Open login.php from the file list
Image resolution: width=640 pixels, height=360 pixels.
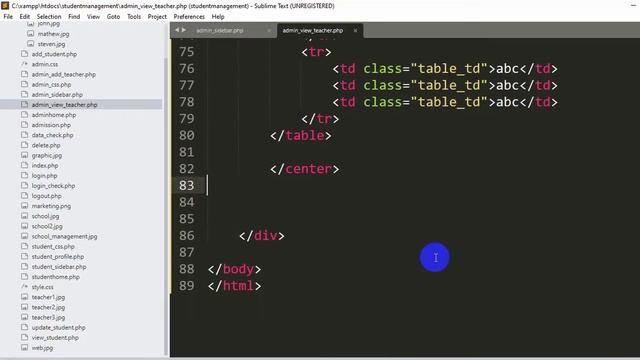pyautogui.click(x=44, y=176)
